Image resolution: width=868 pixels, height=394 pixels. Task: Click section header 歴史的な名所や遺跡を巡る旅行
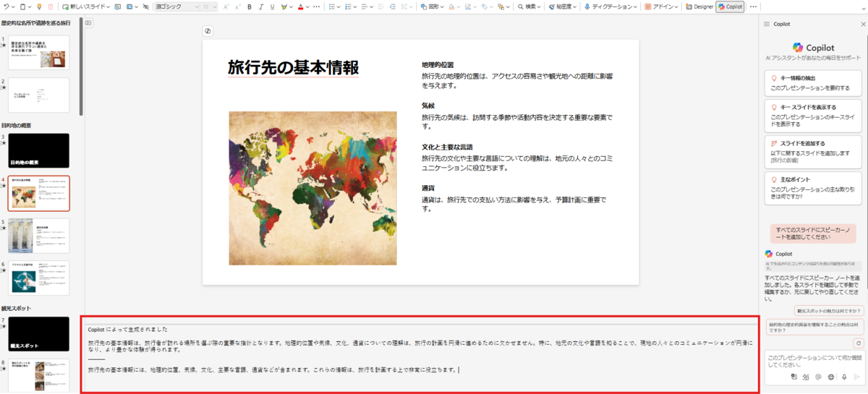pos(36,23)
